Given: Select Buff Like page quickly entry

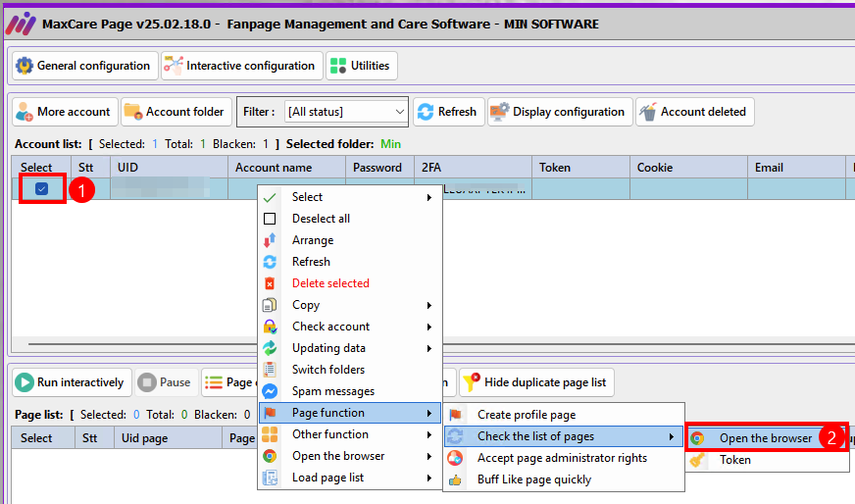Looking at the screenshot, I should (564, 480).
